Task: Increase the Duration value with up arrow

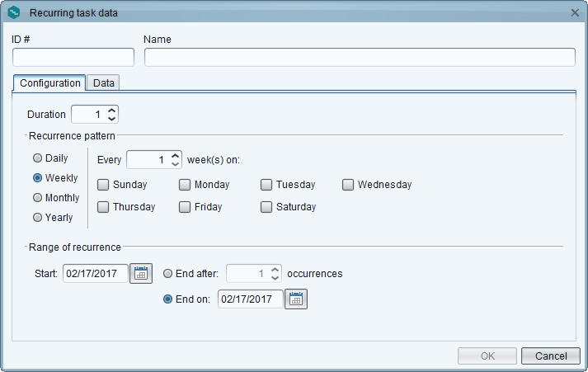Action: [112, 111]
